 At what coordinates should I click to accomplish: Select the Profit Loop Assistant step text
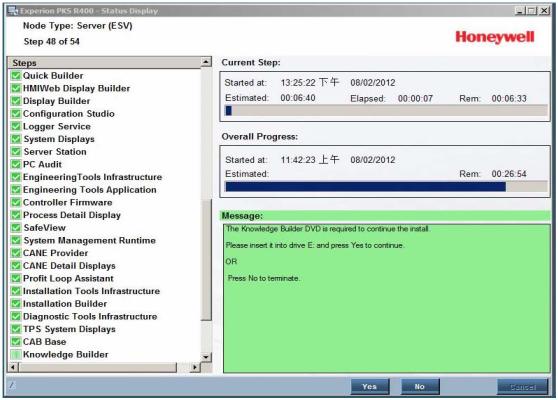point(68,278)
